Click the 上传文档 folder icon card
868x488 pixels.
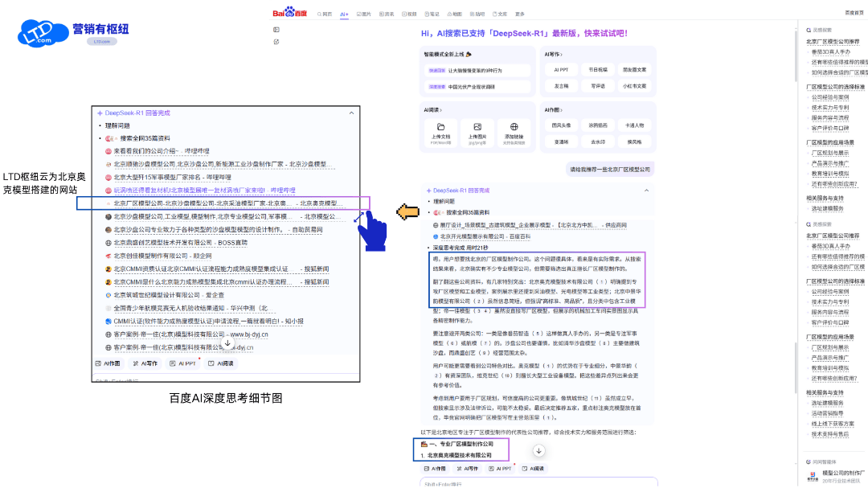[x=440, y=133]
